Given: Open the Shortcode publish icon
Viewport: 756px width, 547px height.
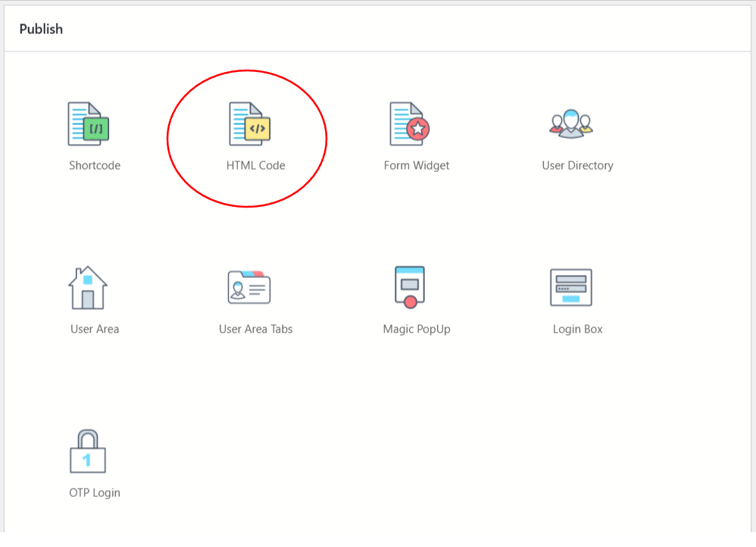Looking at the screenshot, I should pyautogui.click(x=89, y=124).
